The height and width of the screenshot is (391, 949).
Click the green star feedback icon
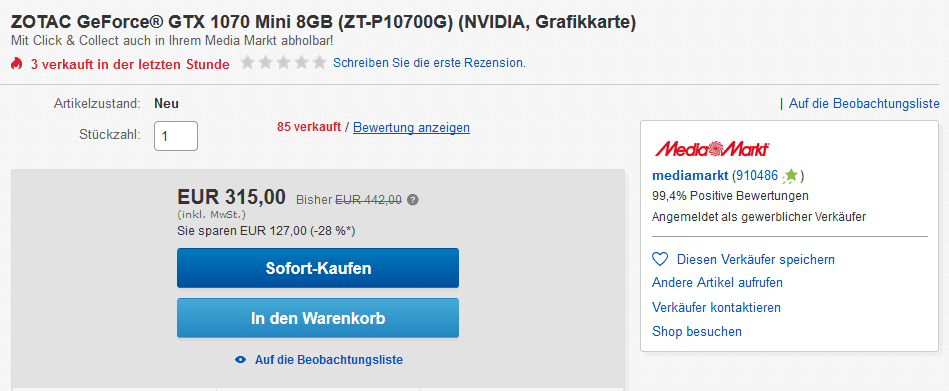tap(790, 176)
